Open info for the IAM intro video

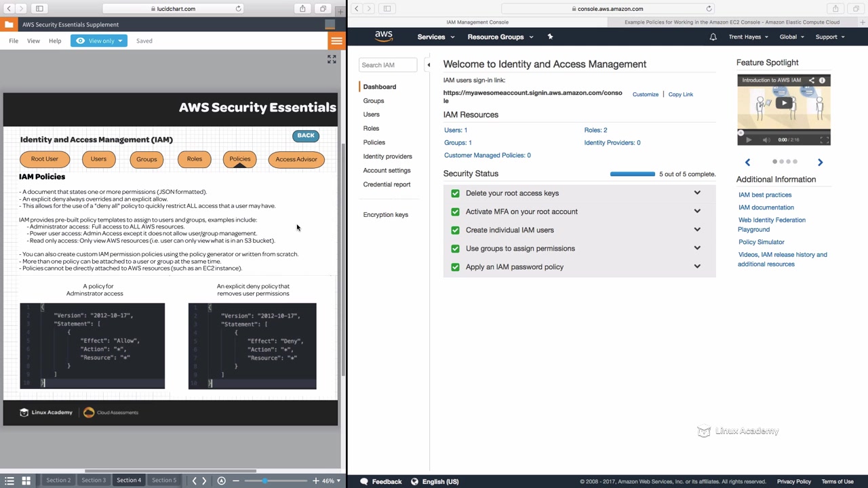pos(822,80)
